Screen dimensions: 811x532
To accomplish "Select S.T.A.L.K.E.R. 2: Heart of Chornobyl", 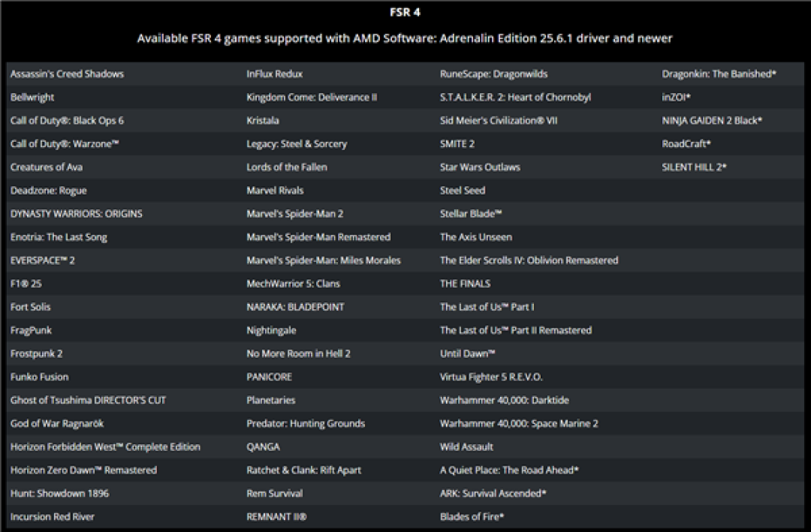I will (x=516, y=98).
